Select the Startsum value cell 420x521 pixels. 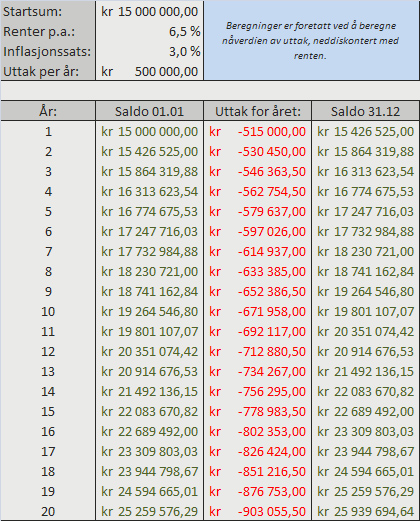coord(149,11)
